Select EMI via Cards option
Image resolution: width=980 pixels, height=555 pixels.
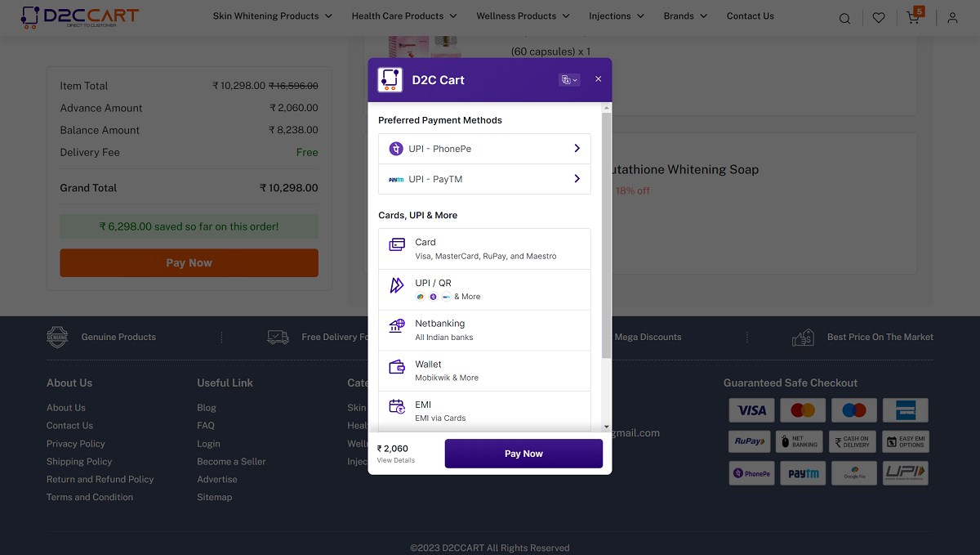[484, 411]
